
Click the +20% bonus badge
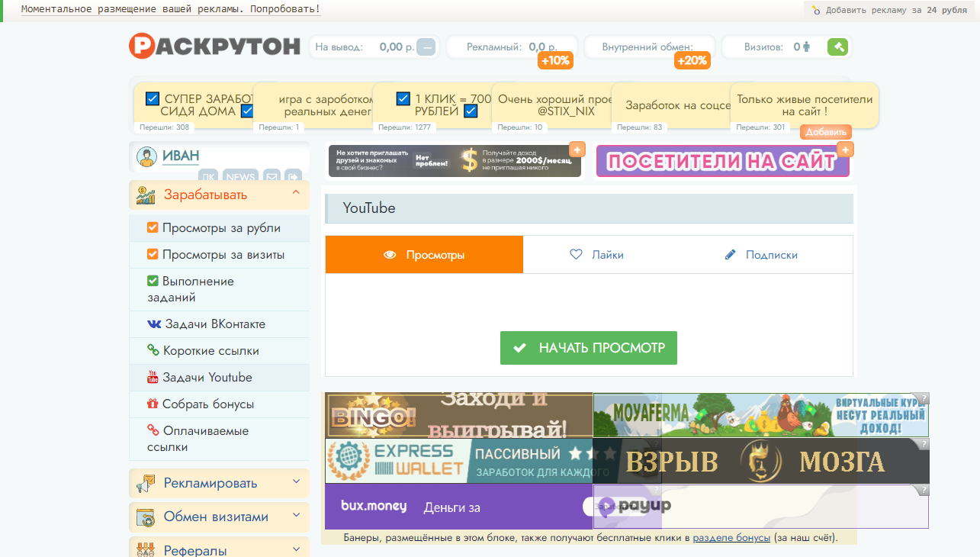(692, 61)
